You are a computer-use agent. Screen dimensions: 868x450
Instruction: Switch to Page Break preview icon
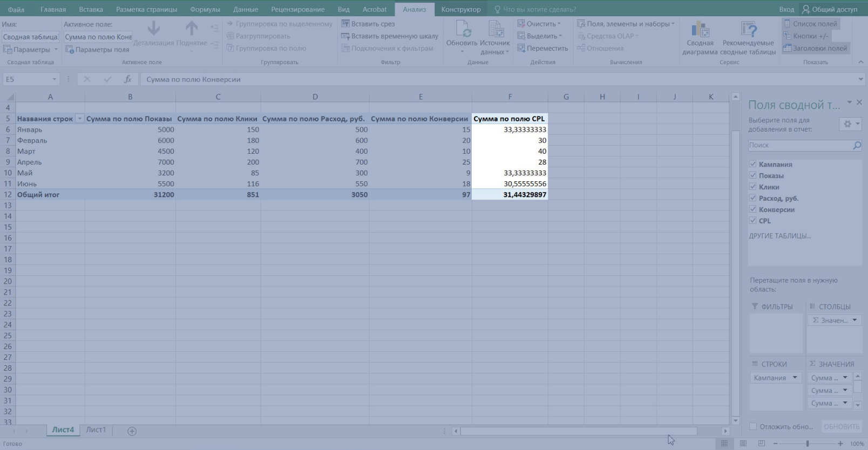point(762,444)
